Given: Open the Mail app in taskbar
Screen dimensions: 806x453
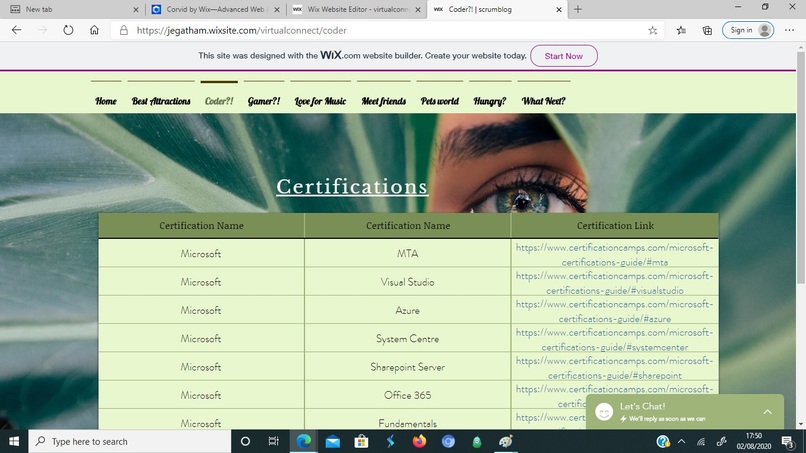Looking at the screenshot, I should [333, 441].
